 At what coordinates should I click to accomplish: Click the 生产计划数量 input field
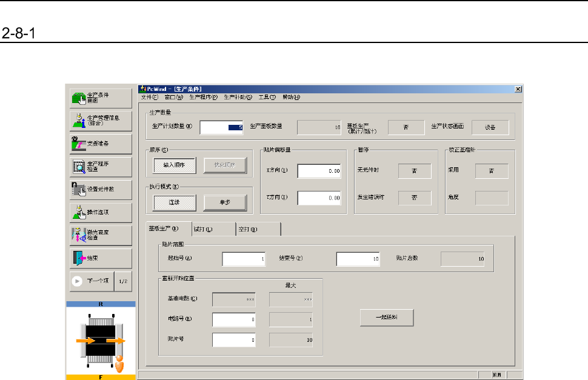click(221, 127)
